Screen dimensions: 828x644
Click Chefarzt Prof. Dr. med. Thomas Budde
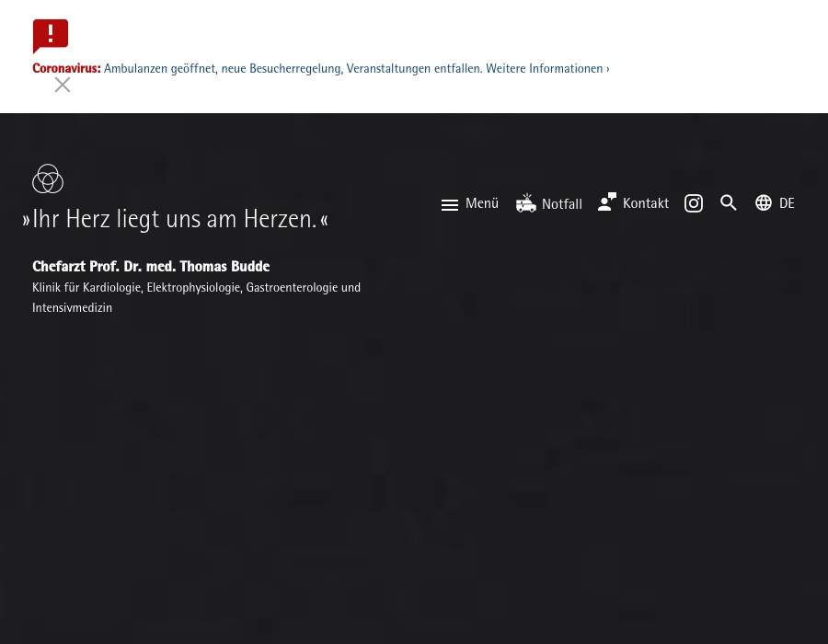pyautogui.click(x=151, y=267)
